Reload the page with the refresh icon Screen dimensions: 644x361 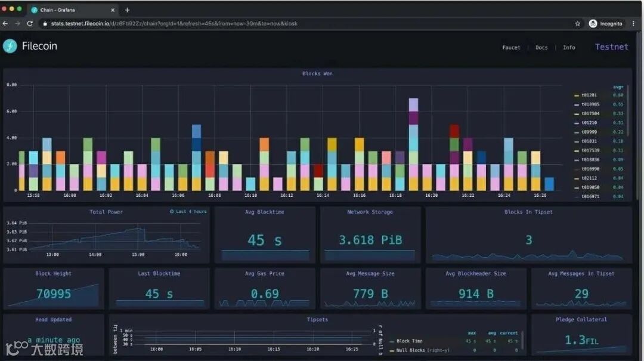point(30,23)
